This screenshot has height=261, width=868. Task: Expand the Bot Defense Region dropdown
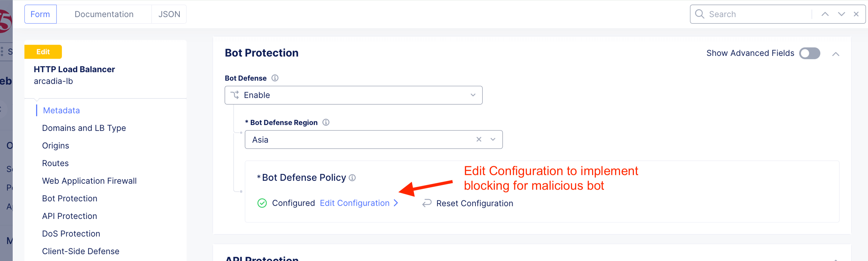(x=493, y=140)
